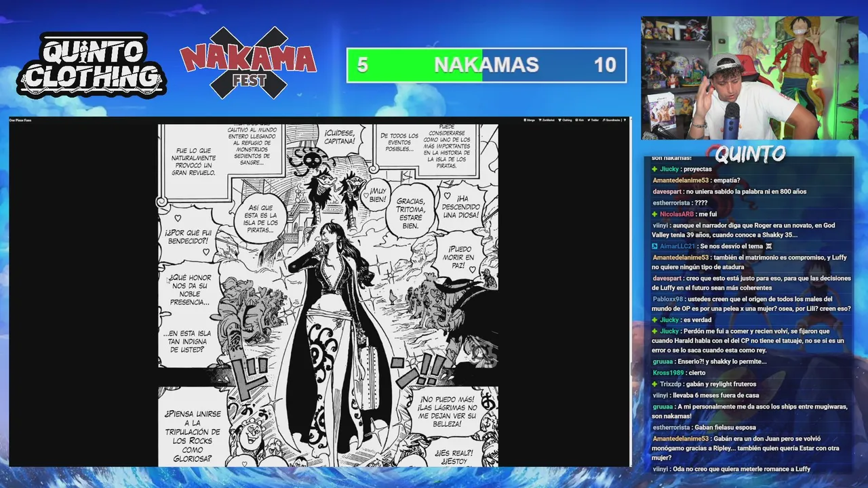Click viinyi 'Oda no creo que quiera' message
The width and height of the screenshot is (868, 488).
coord(731,469)
